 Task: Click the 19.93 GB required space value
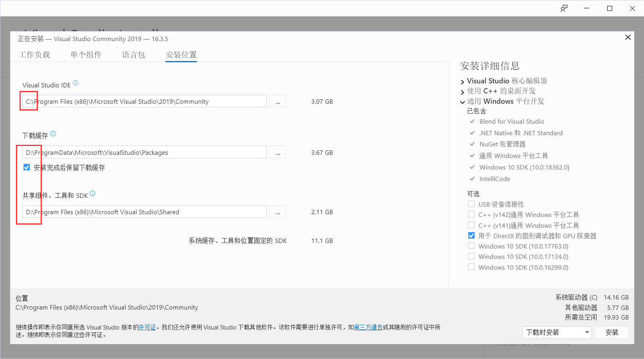(x=616, y=317)
